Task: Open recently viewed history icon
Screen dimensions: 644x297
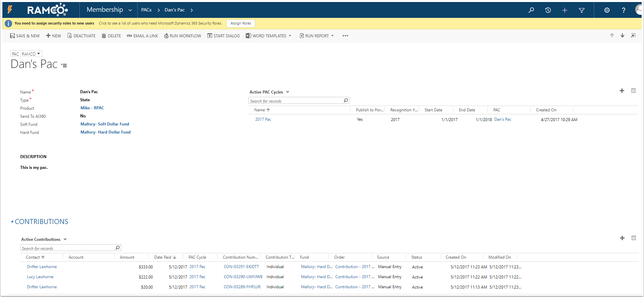Action: (x=548, y=10)
